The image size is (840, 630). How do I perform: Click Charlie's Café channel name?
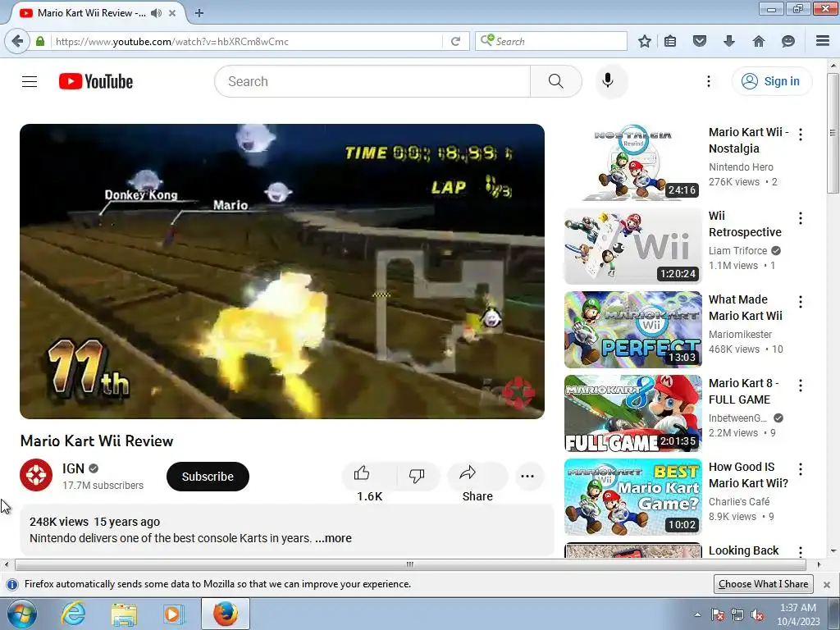[x=739, y=501]
